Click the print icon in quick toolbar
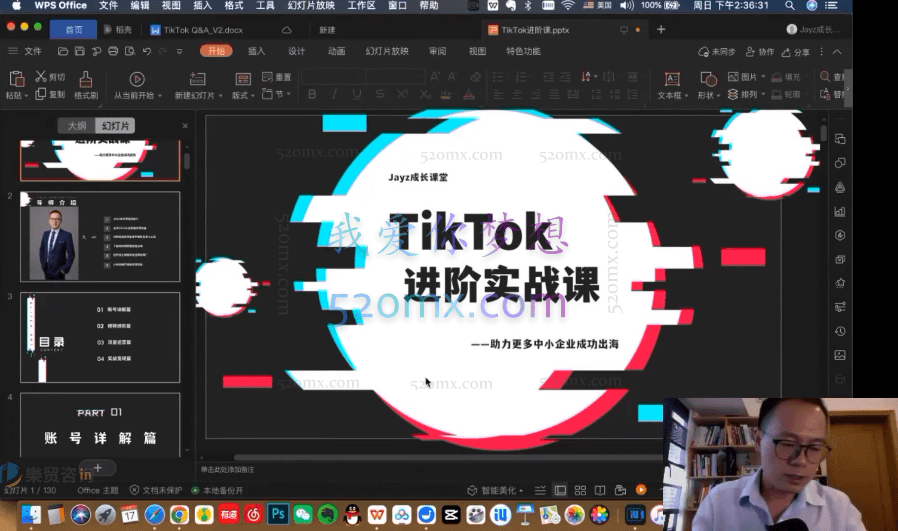This screenshot has height=531, width=898. 113,52
